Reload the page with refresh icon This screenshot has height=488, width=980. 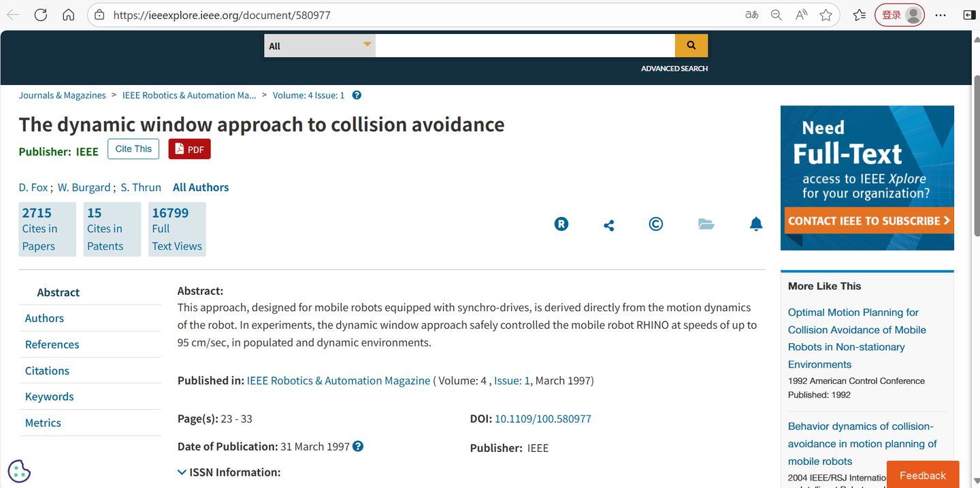tap(41, 15)
